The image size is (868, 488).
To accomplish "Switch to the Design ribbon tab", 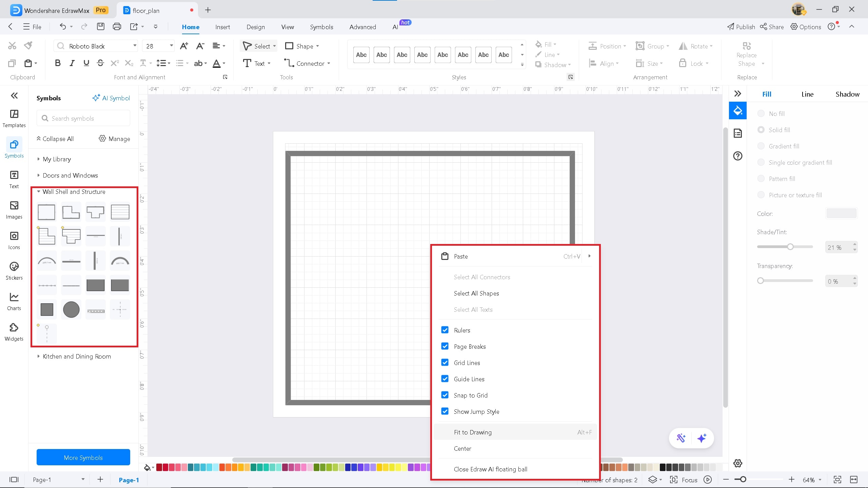I will coord(256,27).
